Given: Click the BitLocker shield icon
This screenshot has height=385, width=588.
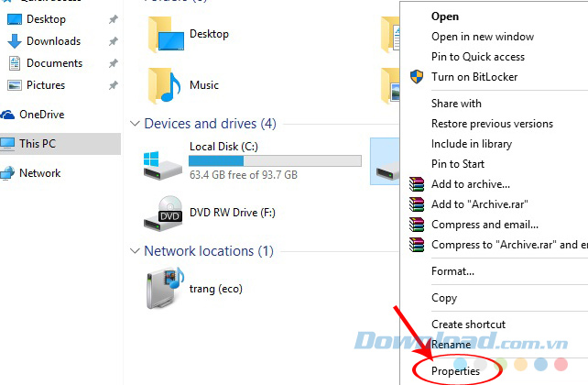Looking at the screenshot, I should (x=417, y=77).
